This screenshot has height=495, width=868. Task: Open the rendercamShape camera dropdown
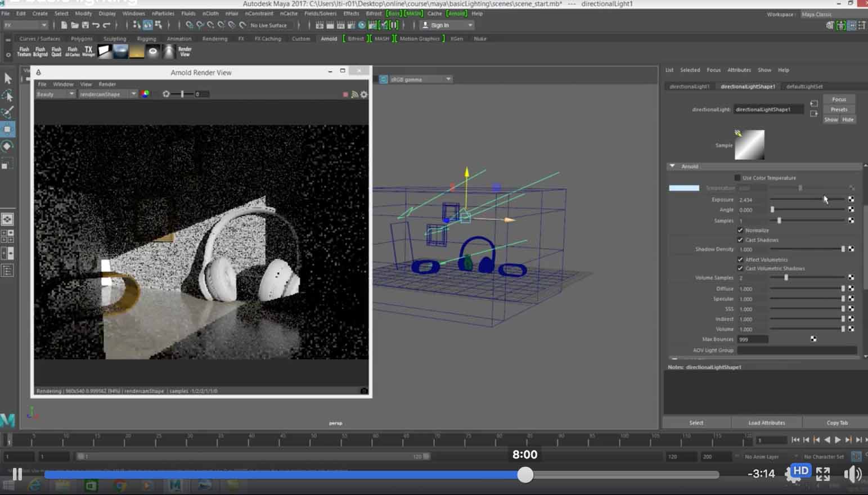pos(108,94)
